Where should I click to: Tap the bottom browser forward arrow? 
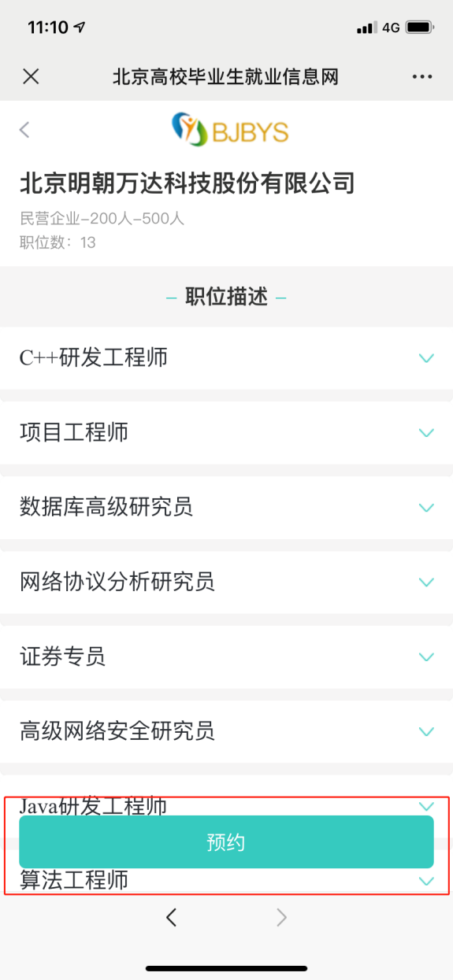pos(281,917)
